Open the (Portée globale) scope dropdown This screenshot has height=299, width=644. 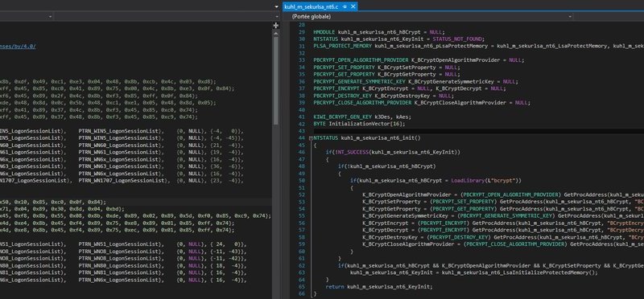[x=429, y=17]
